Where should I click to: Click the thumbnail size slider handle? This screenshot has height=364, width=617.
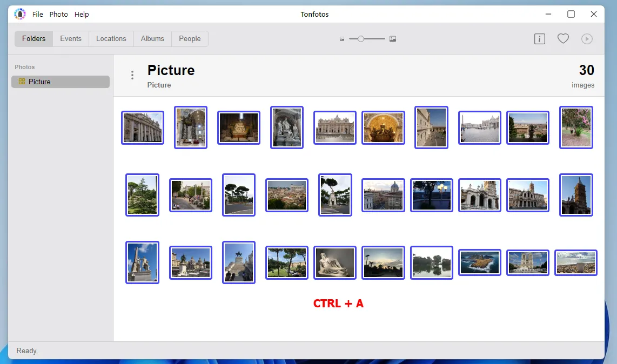pos(360,38)
